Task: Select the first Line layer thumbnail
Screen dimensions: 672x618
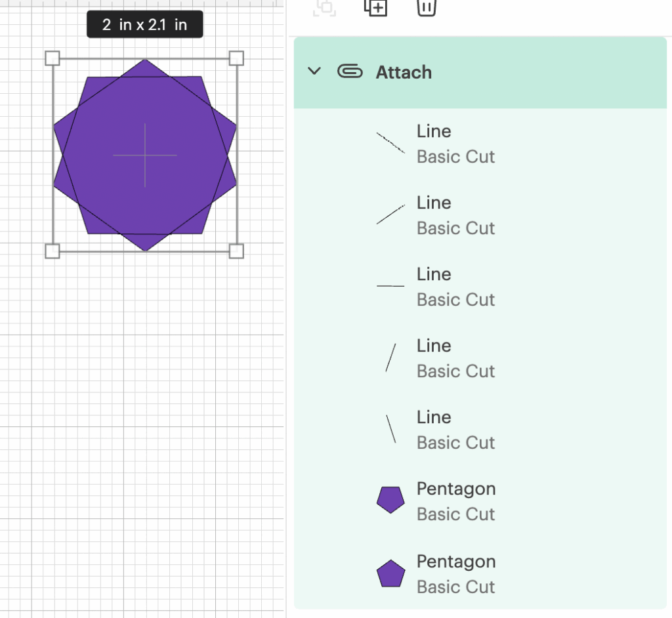Action: [390, 143]
